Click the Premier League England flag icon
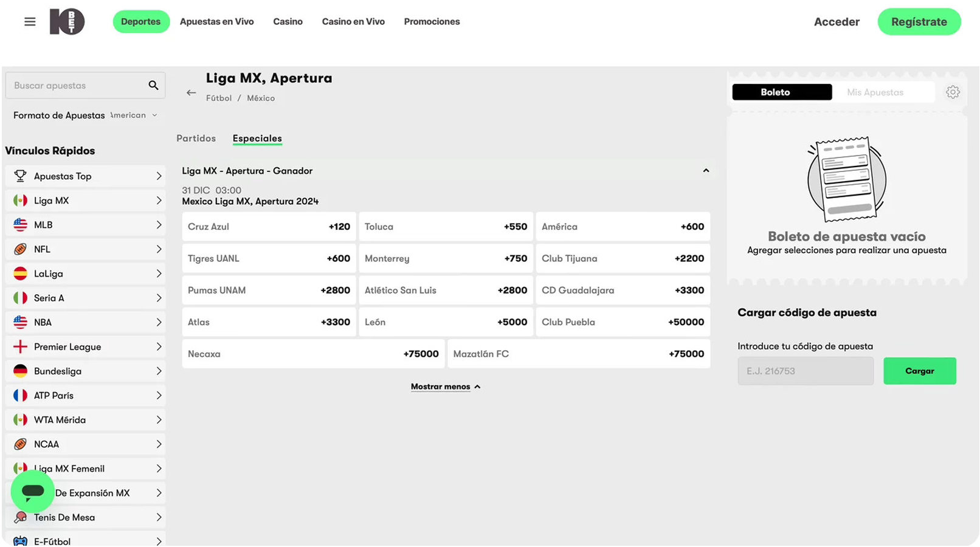The height and width of the screenshot is (547, 980). [20, 346]
